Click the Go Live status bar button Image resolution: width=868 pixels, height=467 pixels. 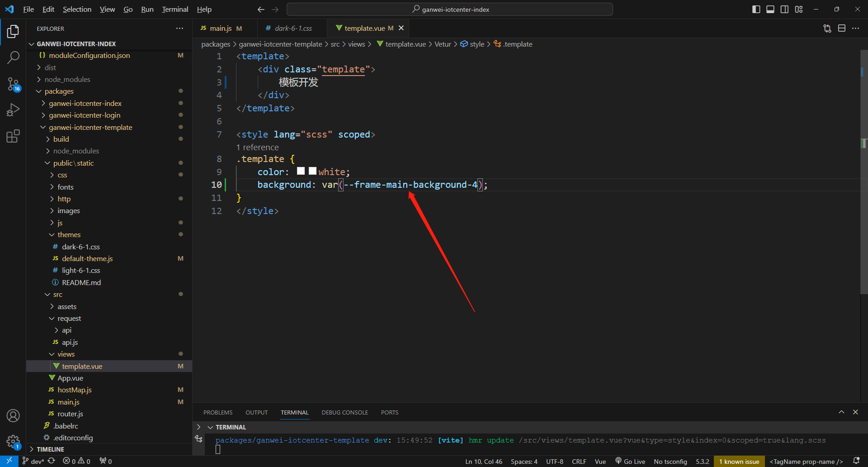[630, 462]
